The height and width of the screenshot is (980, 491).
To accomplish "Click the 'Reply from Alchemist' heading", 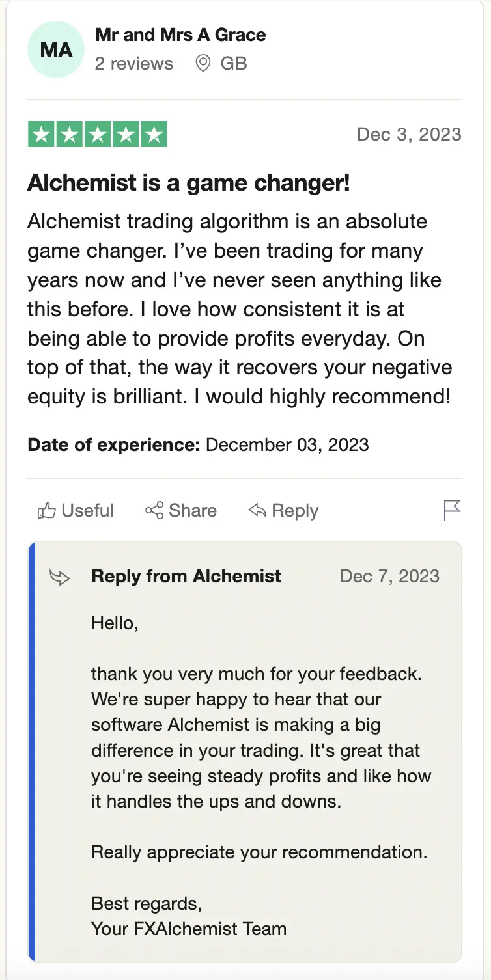I will 186,577.
